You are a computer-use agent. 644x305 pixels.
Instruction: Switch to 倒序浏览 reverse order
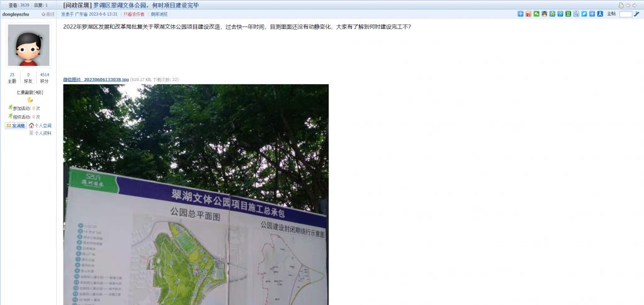click(x=159, y=14)
